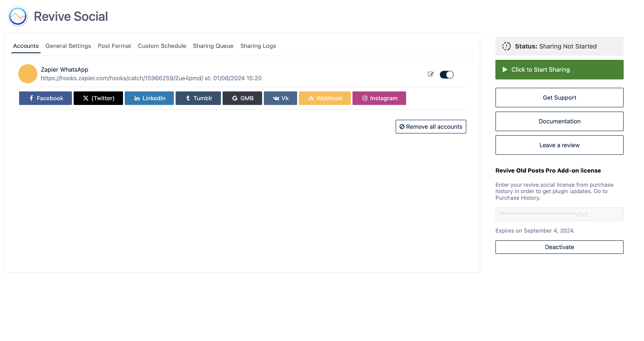View the Sharing Queue tab

tap(213, 46)
